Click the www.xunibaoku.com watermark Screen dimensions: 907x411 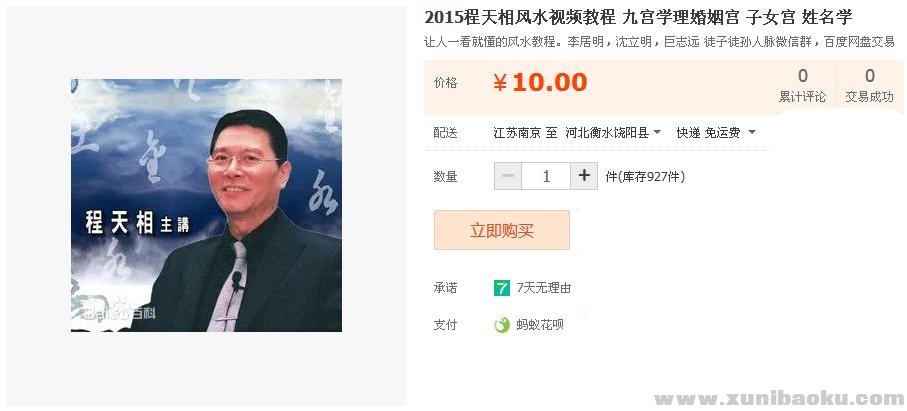pyautogui.click(x=779, y=398)
